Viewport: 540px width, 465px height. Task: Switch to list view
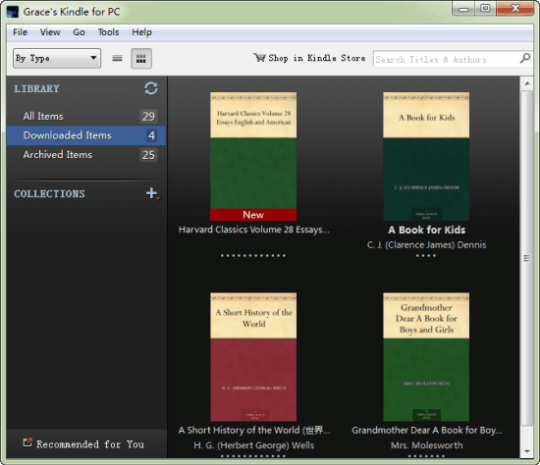(x=117, y=58)
